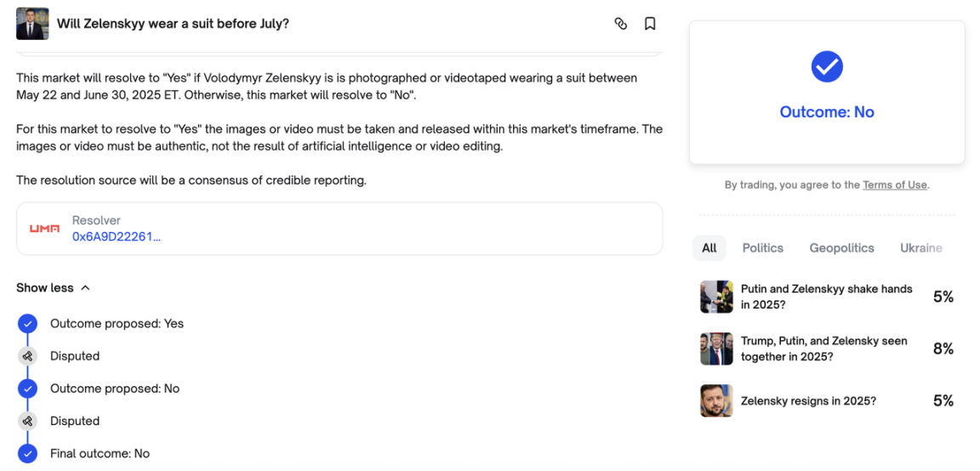Open 'Trump, Putin, and Zelensky seen together' market
This screenshot has width=980, height=471.
823,349
